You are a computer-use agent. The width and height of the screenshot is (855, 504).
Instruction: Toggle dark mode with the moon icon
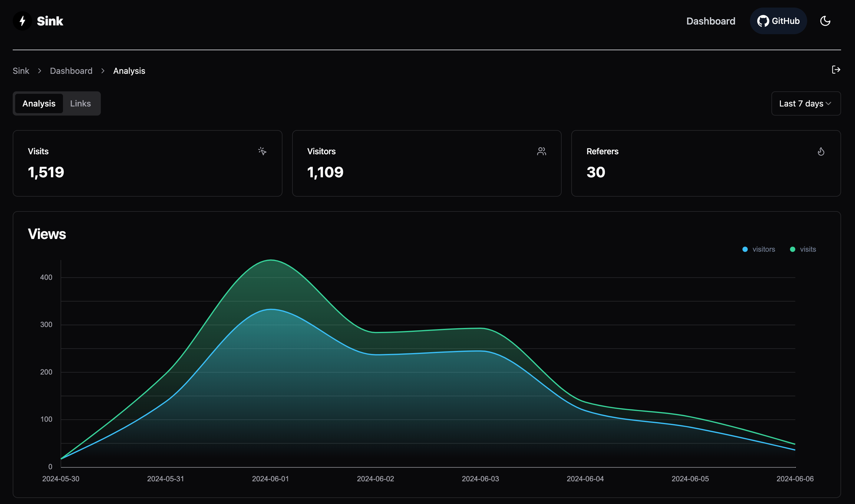click(x=825, y=21)
